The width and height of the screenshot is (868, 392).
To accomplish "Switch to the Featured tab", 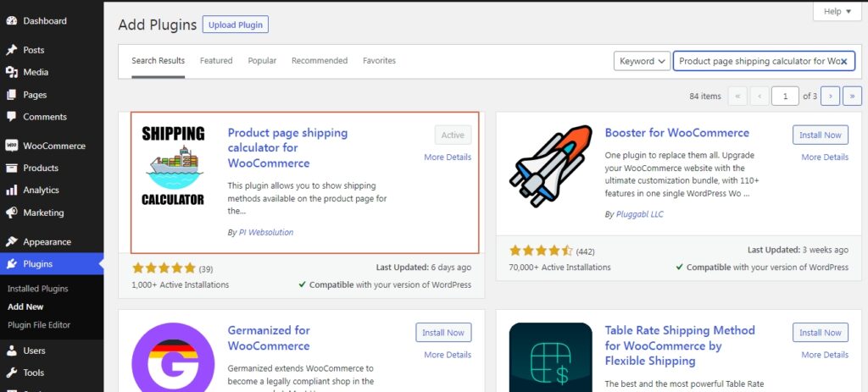I will [x=216, y=61].
